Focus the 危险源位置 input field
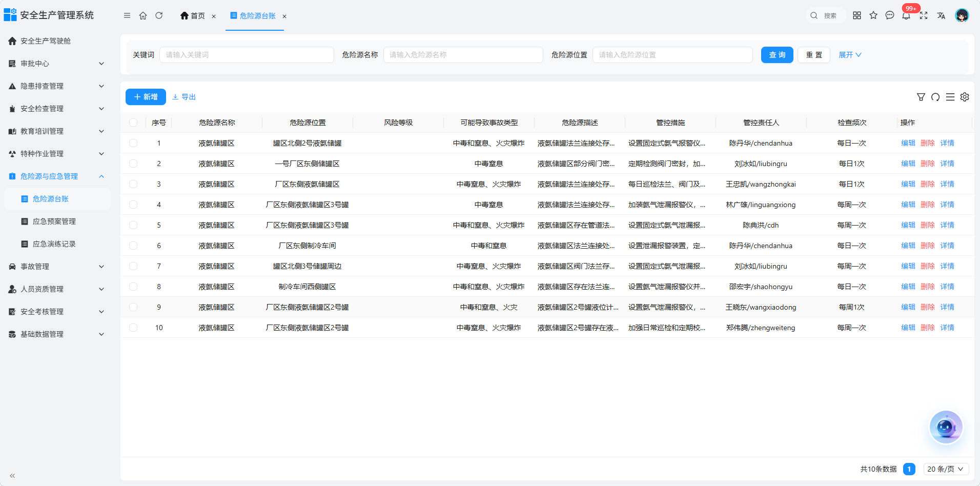This screenshot has width=980, height=486. (672, 55)
